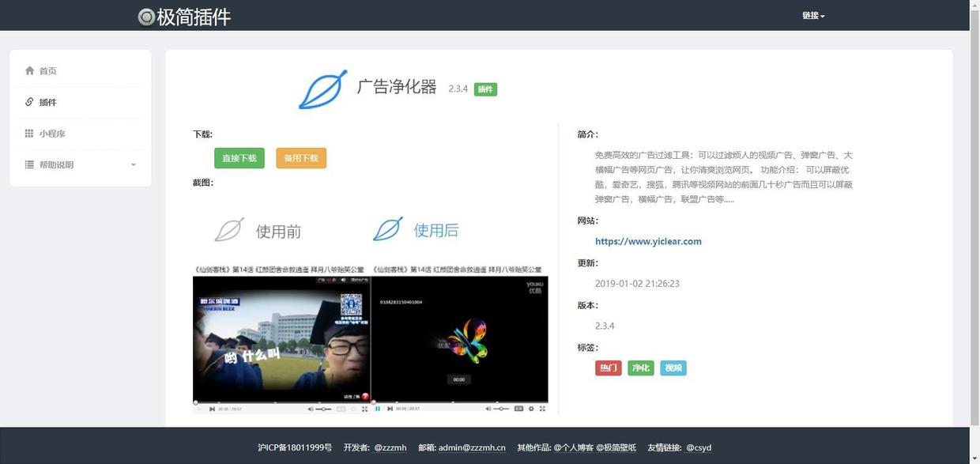The image size is (980, 464).
Task: Expand the 帮助说明 submenu arrow
Action: pos(133,165)
